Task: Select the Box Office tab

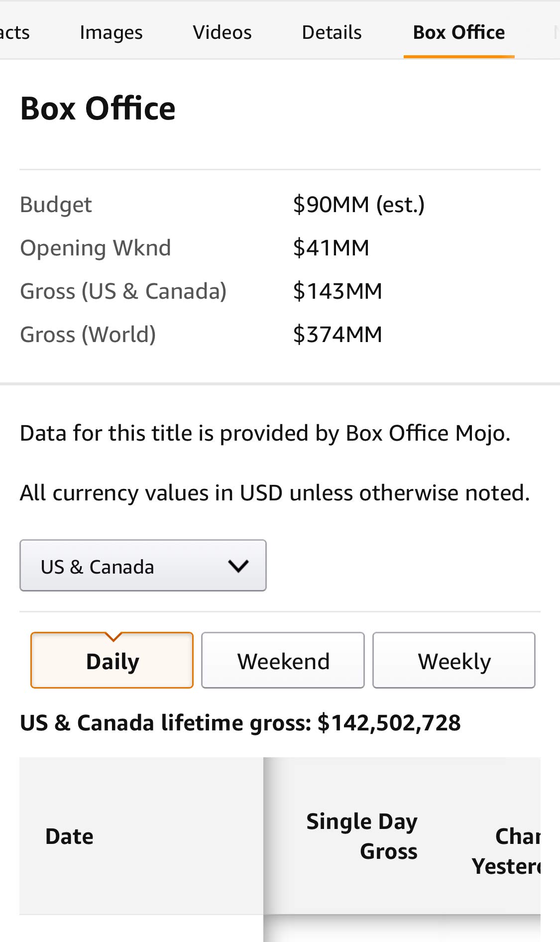Action: [x=458, y=32]
